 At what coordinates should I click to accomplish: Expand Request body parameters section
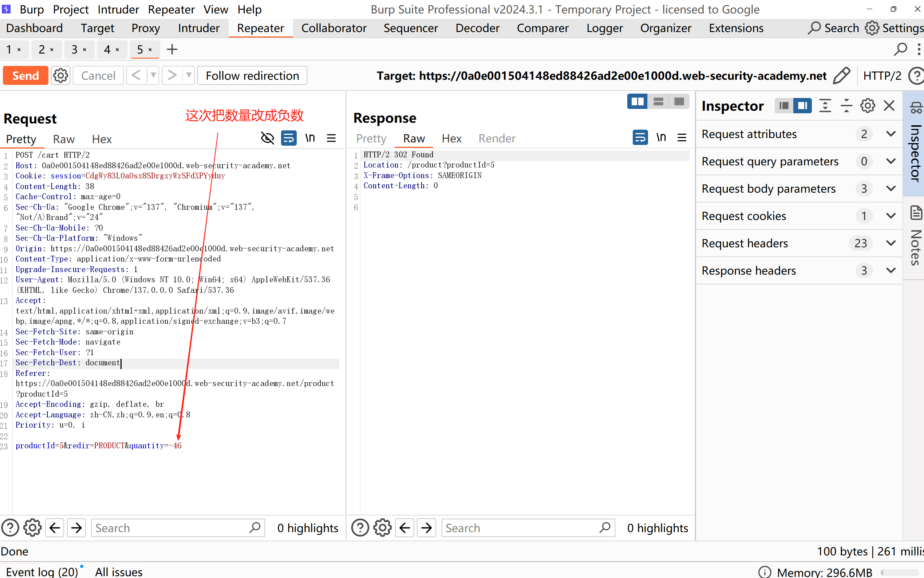[x=891, y=188]
